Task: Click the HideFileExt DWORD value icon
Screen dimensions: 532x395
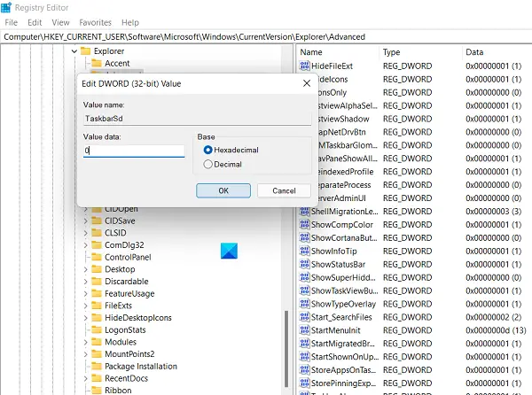Action: [x=304, y=66]
